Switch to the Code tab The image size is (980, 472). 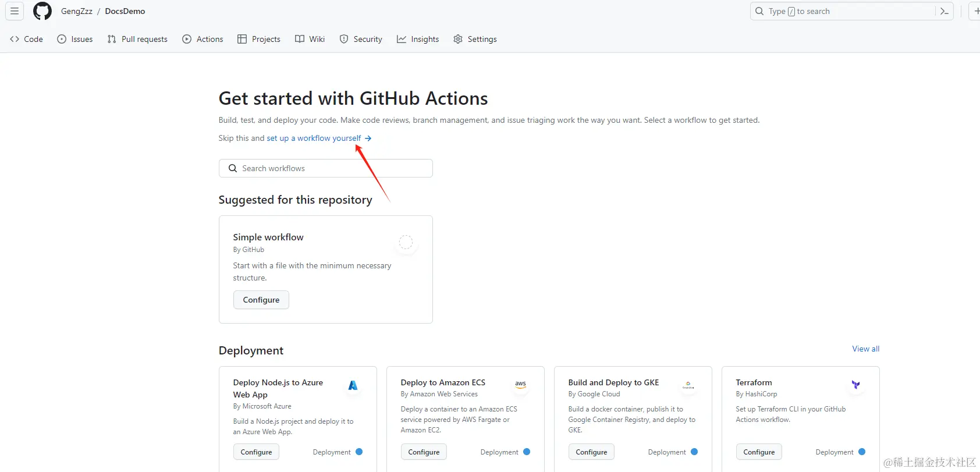[26, 39]
